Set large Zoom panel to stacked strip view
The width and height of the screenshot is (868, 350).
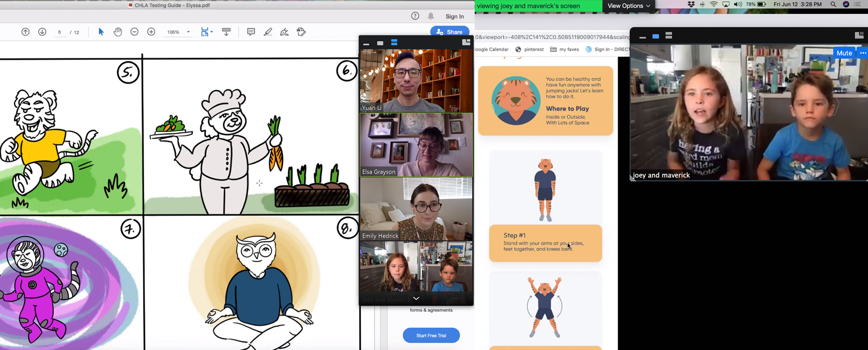point(669,36)
